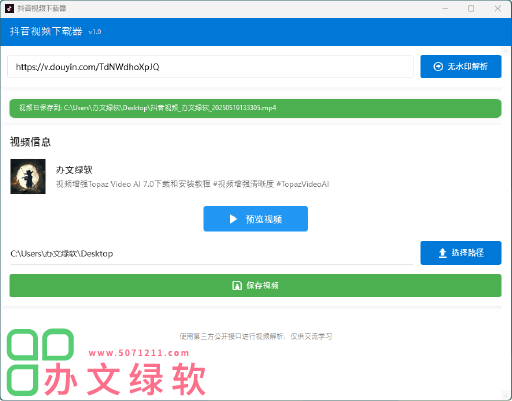Click the v1.0 version label
Viewport: 512px width, 401px height.
pos(95,32)
